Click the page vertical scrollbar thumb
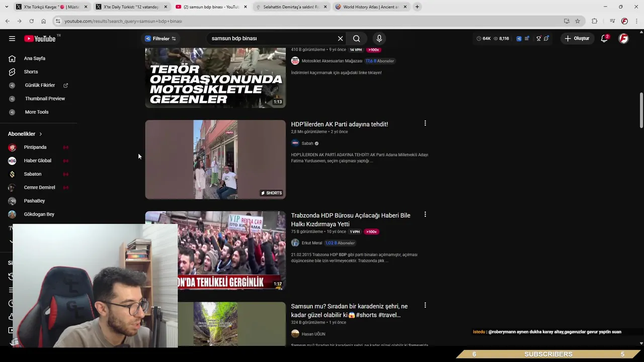The width and height of the screenshot is (644, 362). point(641,111)
